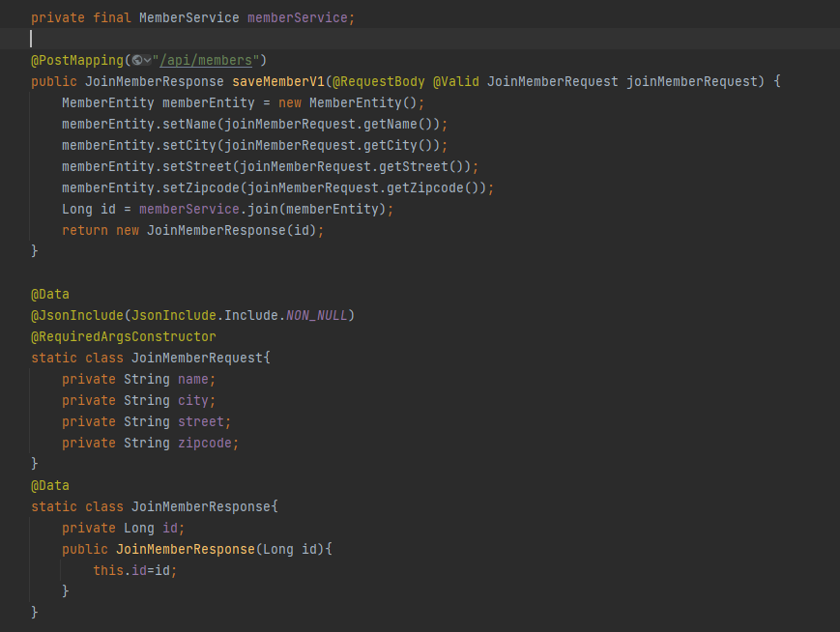Open the dropdown arrow beside the globe icon
The width and height of the screenshot is (840, 632).
pos(147,61)
